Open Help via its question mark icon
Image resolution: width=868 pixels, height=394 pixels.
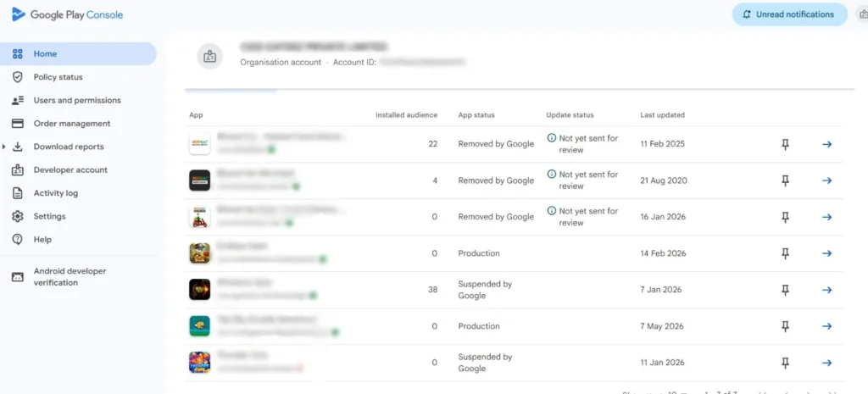(x=18, y=240)
